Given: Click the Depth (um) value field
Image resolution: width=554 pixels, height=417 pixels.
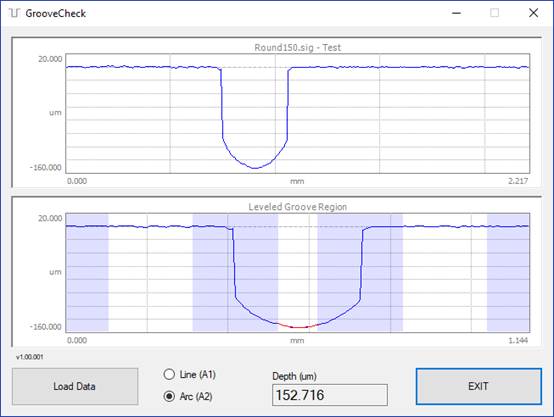Looking at the screenshot, I should pyautogui.click(x=330, y=395).
